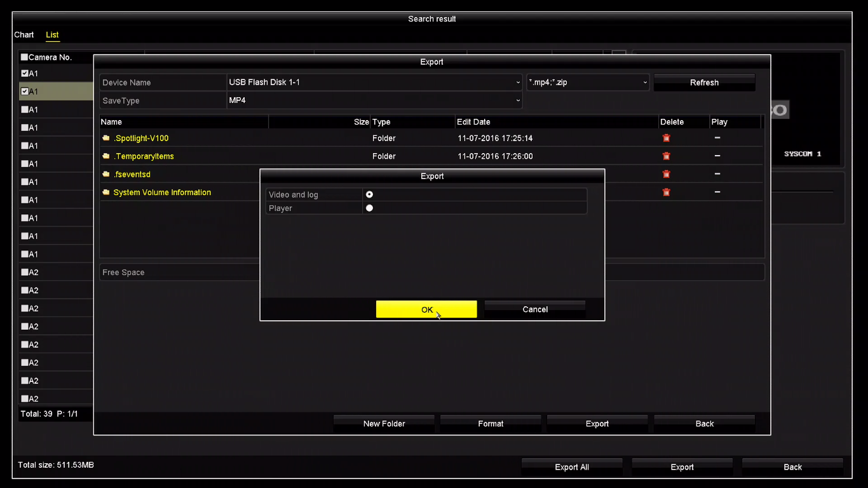The image size is (868, 488).
Task: Click the Refresh button
Action: tap(704, 83)
